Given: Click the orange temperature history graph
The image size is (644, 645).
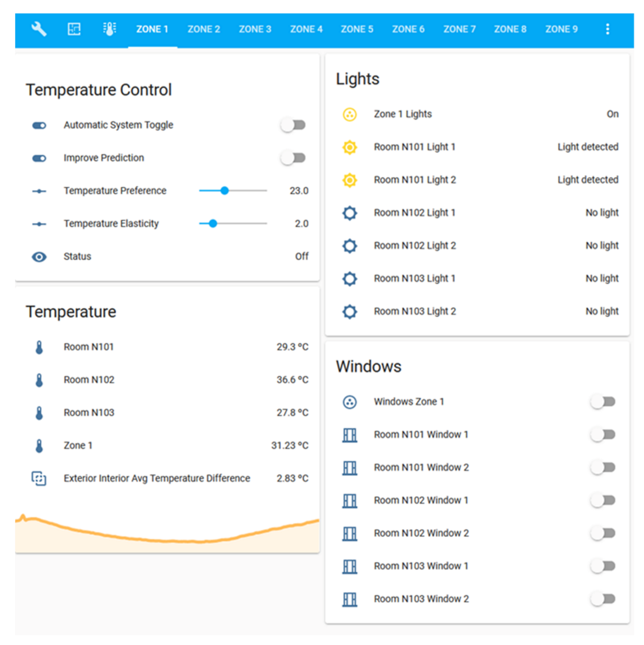Looking at the screenshot, I should (x=167, y=533).
